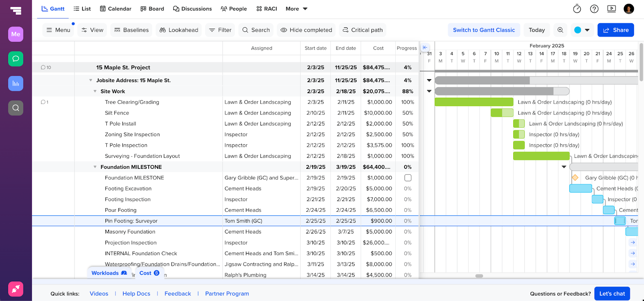Click Switch to Gantt Classic button
This screenshot has height=301, width=644.
tap(483, 30)
